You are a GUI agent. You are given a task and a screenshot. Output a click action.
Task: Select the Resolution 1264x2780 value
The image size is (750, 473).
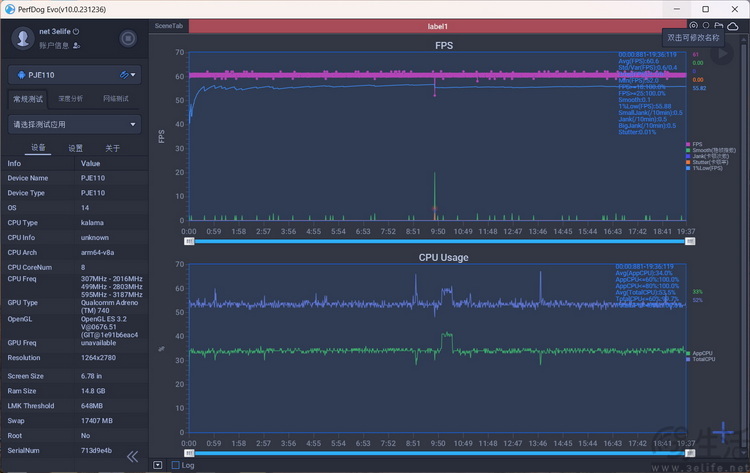[x=98, y=358]
